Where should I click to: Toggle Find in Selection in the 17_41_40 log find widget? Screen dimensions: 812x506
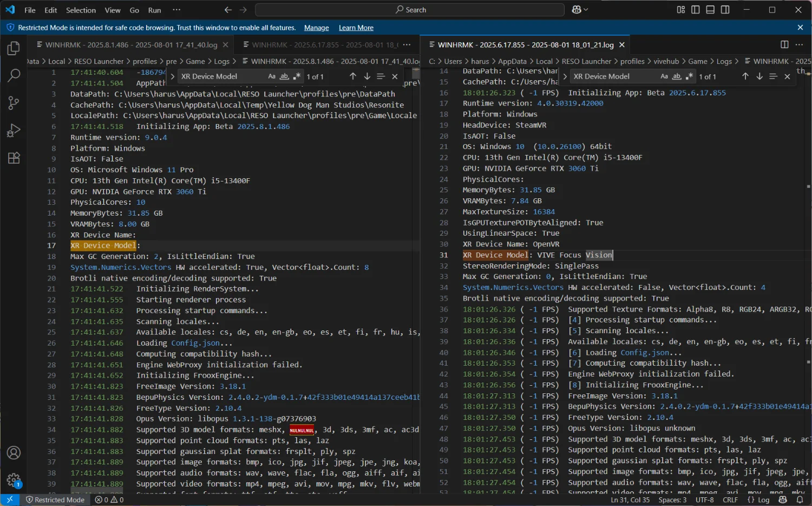tap(381, 76)
